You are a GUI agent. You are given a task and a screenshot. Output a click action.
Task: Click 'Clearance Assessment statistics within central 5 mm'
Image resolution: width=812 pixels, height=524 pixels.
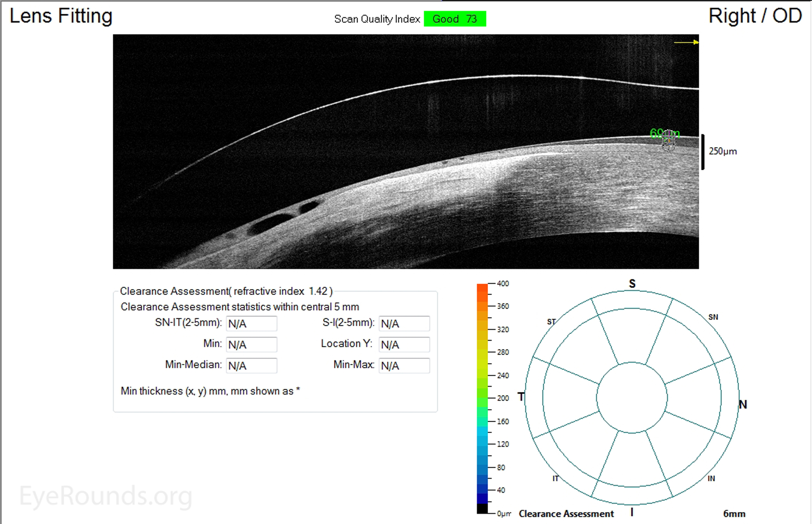(240, 307)
